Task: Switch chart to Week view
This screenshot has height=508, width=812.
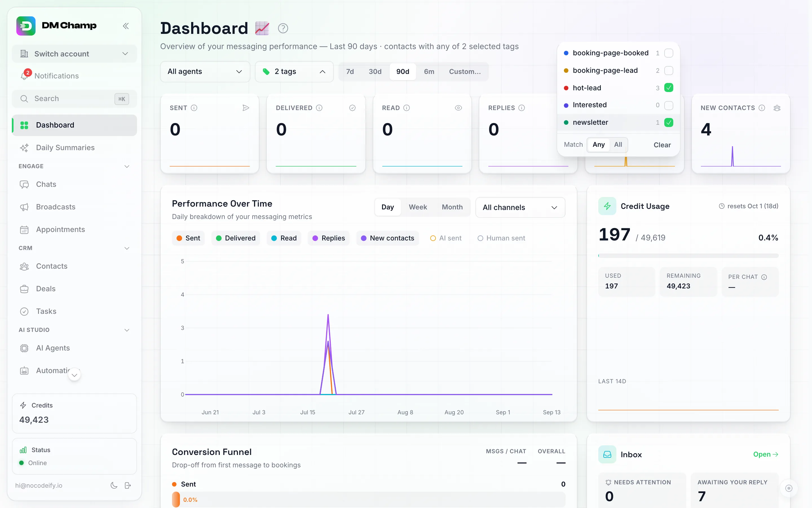Action: click(418, 207)
